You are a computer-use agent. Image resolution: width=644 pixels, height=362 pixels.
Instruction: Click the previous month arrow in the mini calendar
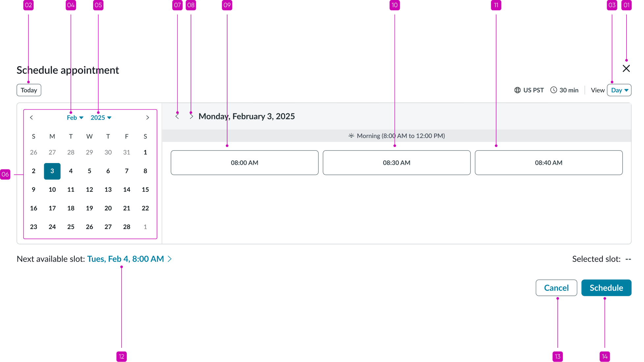[x=32, y=117]
